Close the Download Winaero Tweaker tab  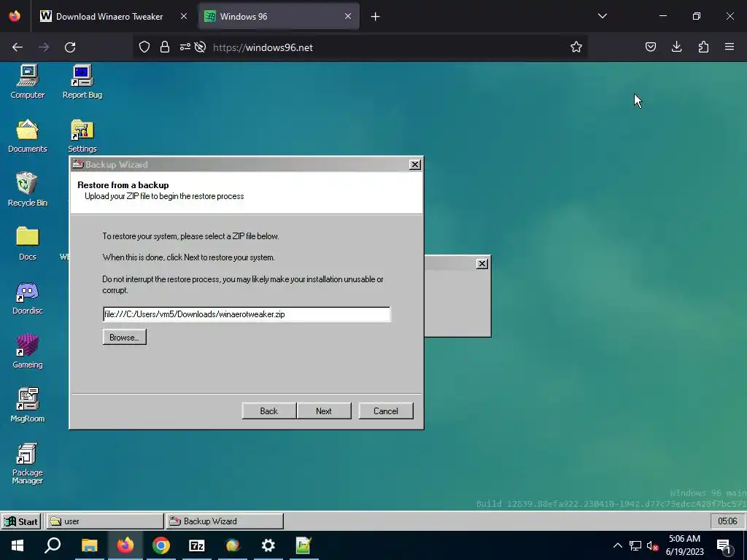[183, 16]
